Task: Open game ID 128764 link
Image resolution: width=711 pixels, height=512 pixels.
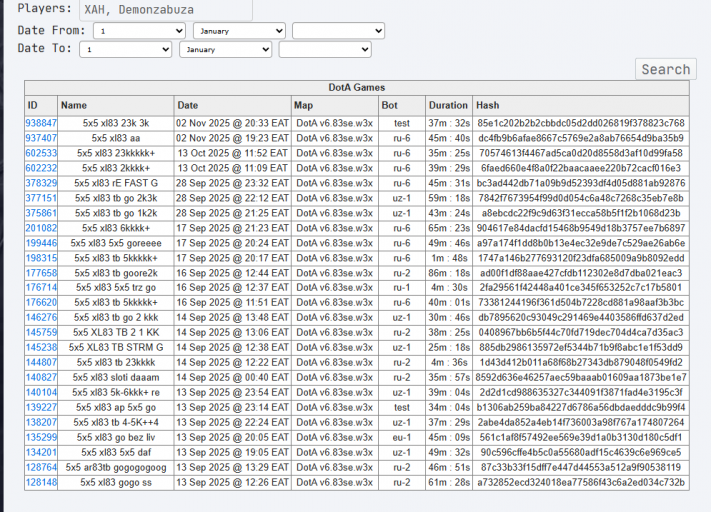Action: 41,467
